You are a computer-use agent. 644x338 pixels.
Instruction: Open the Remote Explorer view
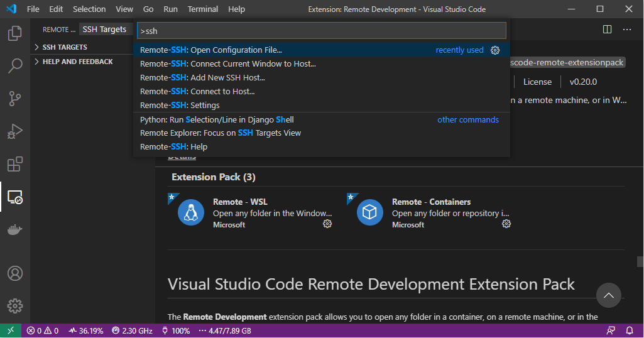15,197
